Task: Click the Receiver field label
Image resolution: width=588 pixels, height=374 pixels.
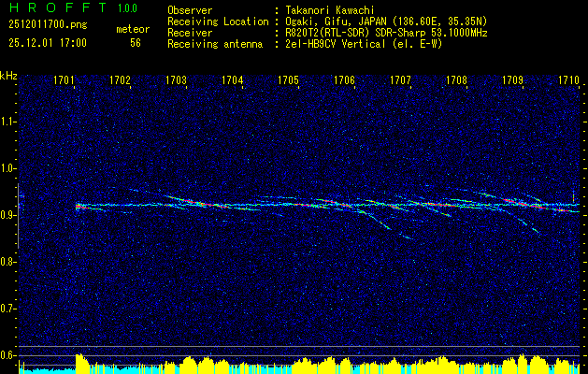Action: tap(190, 33)
